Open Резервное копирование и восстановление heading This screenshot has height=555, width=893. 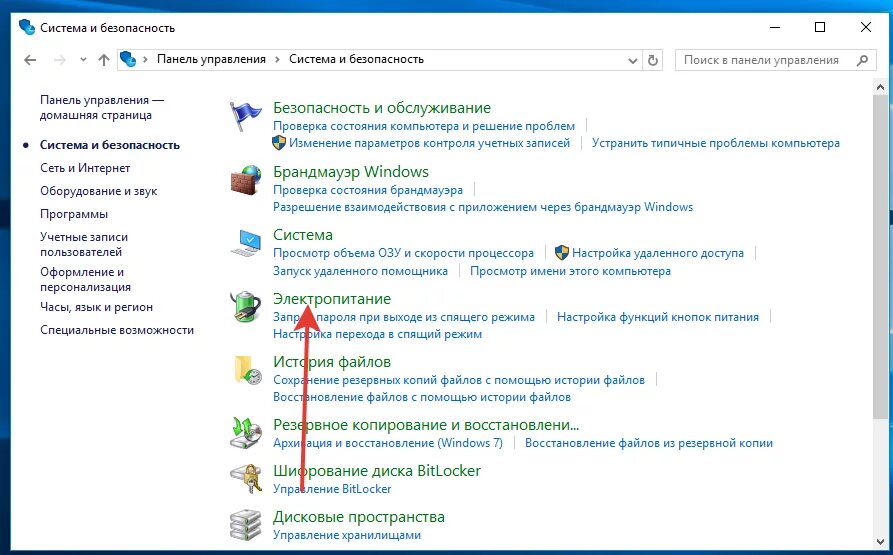click(426, 425)
